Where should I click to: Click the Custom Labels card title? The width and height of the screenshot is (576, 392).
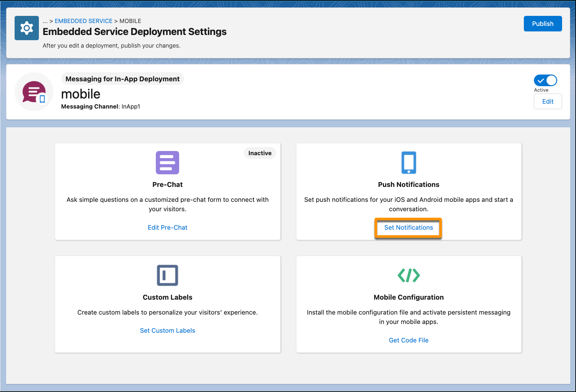point(167,297)
